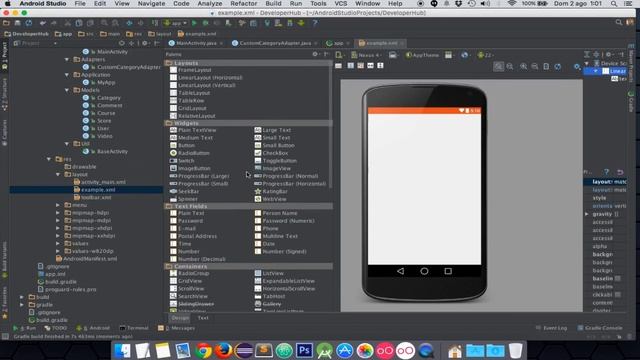
Task: Open Google Chrome from the dock
Action: tap(203, 350)
